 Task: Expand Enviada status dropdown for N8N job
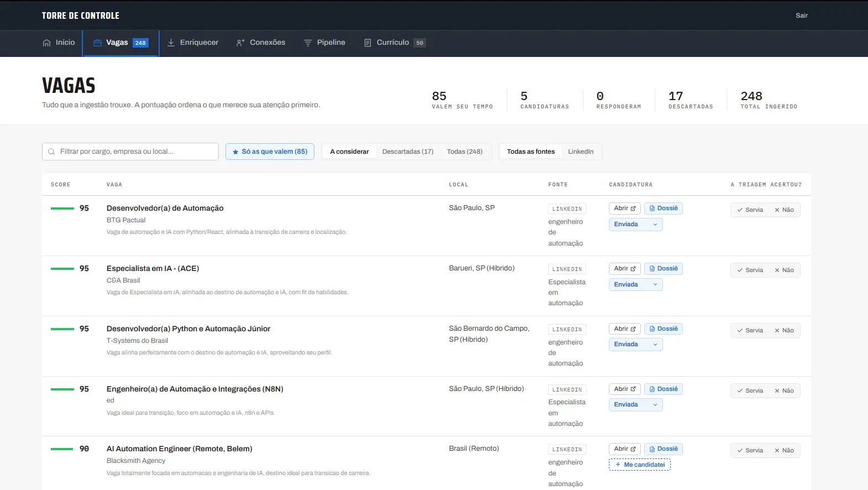[635, 405]
